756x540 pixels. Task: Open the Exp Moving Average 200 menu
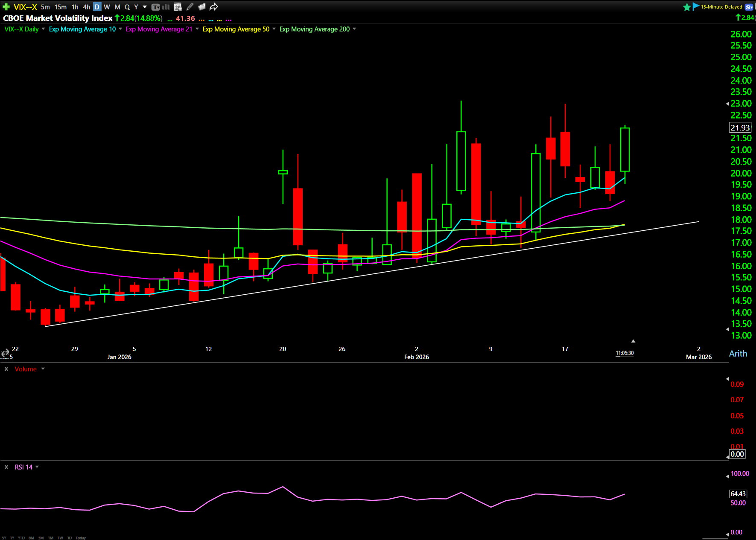point(354,29)
